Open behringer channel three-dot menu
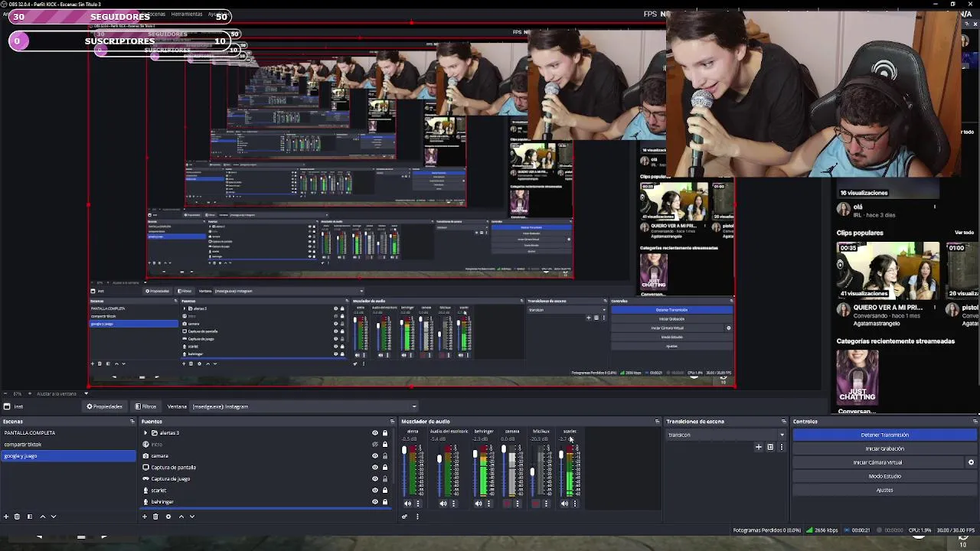Image resolution: width=980 pixels, height=551 pixels. coord(488,504)
